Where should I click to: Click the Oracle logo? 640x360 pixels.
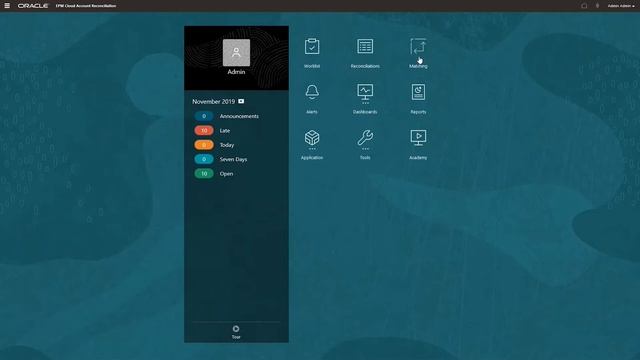click(x=33, y=6)
